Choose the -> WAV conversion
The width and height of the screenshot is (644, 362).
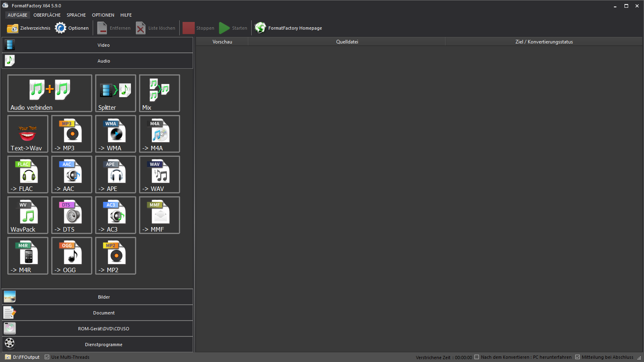click(159, 174)
